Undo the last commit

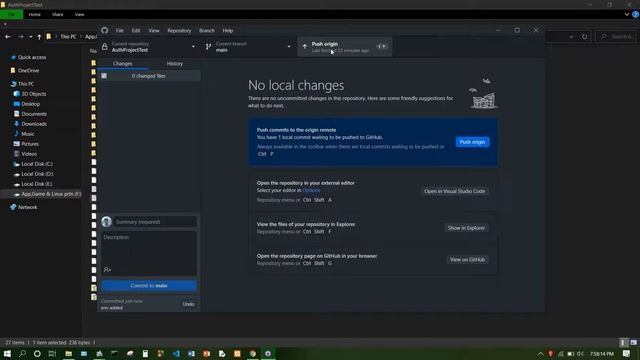point(188,304)
